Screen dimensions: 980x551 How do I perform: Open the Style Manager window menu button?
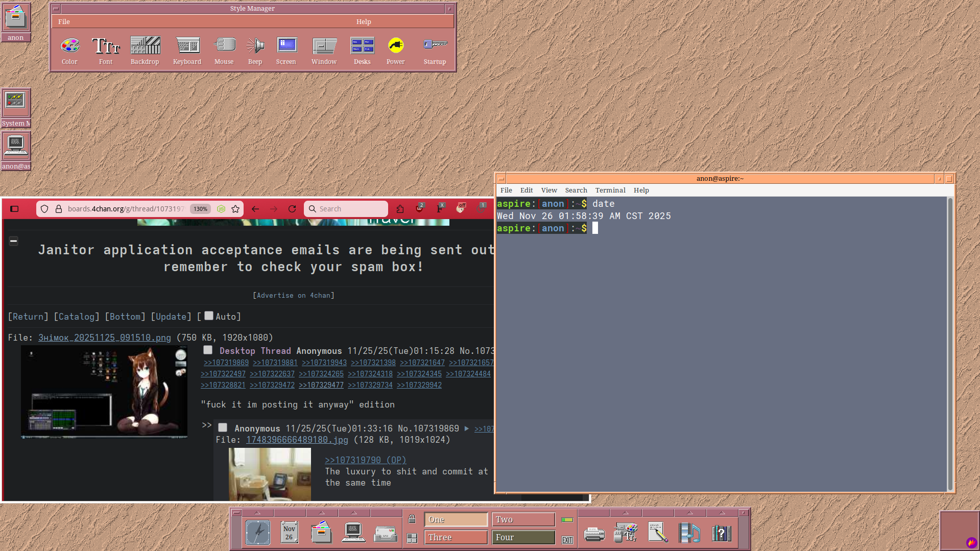[x=56, y=9]
